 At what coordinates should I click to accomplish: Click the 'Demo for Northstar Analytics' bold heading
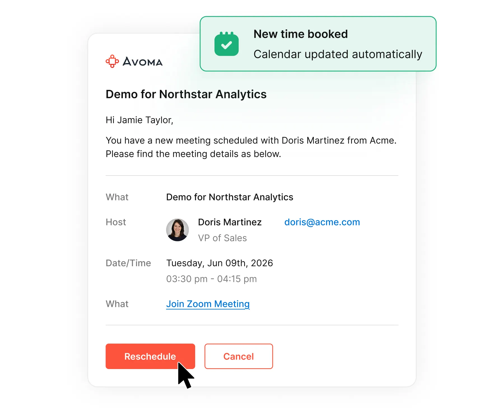[x=186, y=94]
